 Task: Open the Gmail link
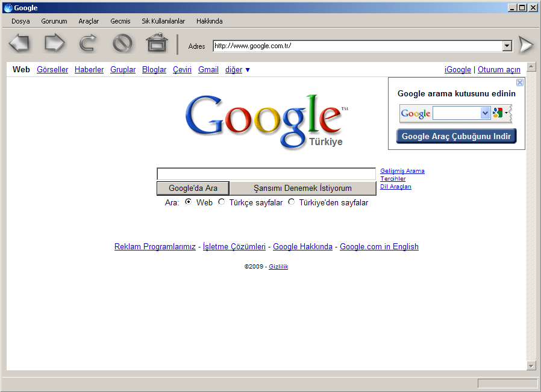[208, 70]
